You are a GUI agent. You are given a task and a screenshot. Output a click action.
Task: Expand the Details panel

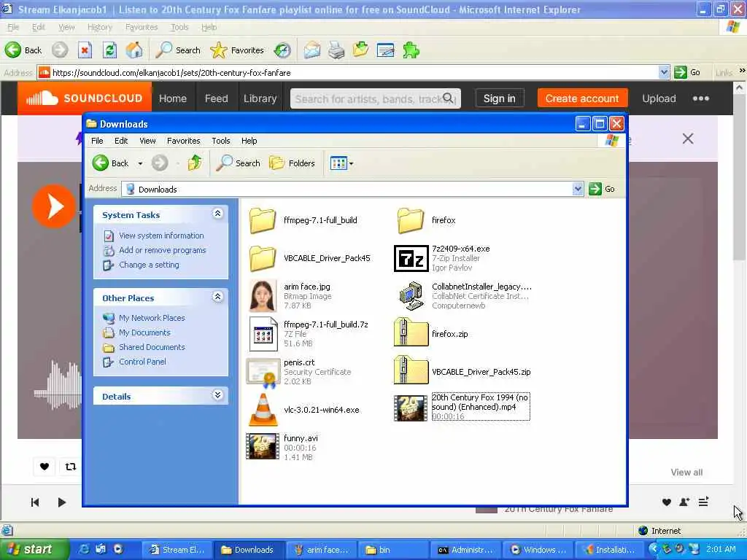pyautogui.click(x=217, y=395)
